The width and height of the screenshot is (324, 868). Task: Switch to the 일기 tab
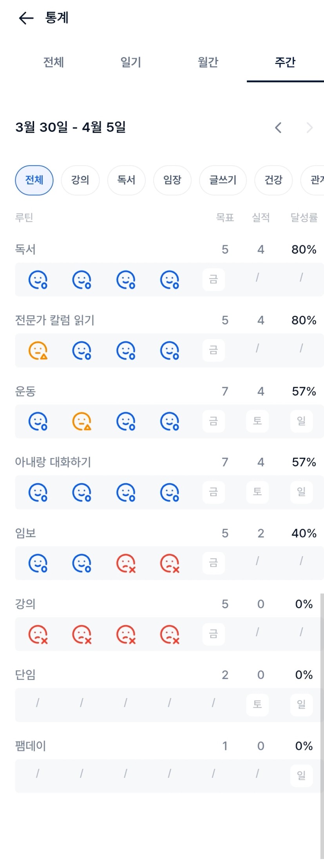click(131, 62)
